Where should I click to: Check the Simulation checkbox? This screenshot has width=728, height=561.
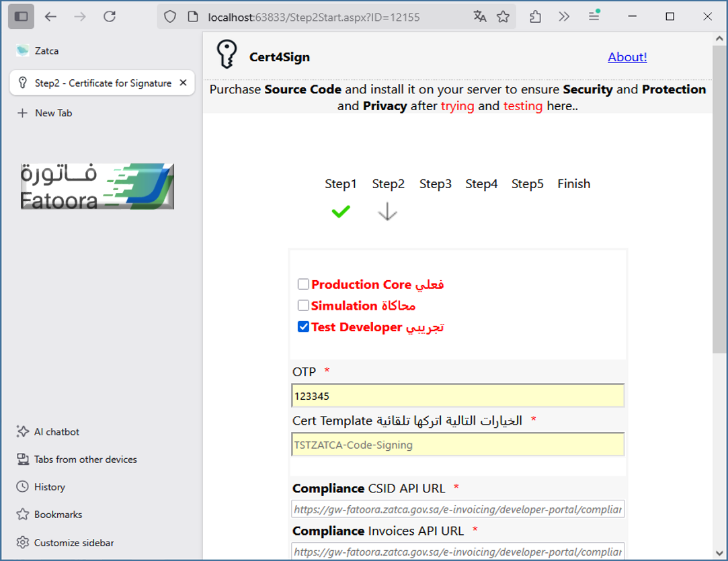(x=303, y=306)
